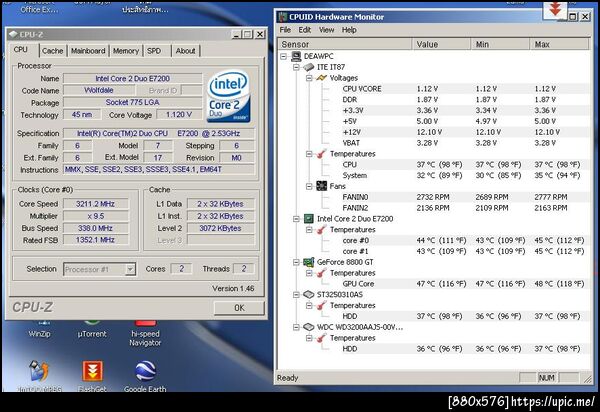The height and width of the screenshot is (412, 600).
Task: Click the Rated FSB value 1352.1 MHz
Action: 96,240
